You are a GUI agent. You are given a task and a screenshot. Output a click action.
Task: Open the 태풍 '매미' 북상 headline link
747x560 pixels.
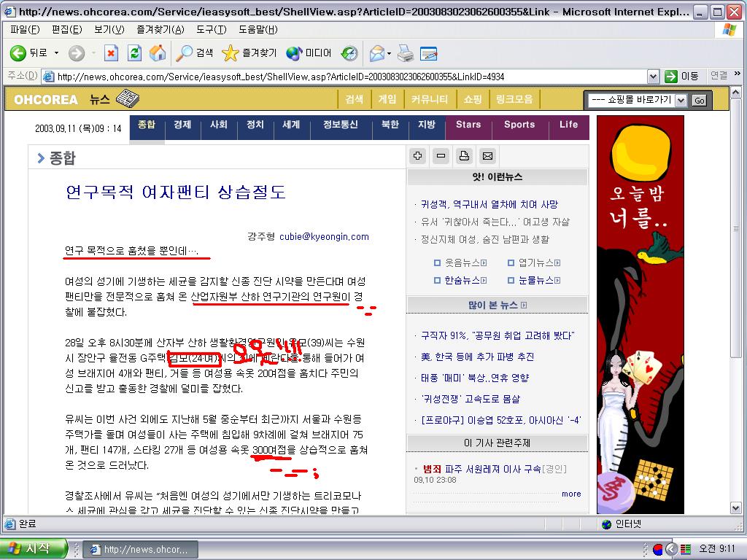(x=474, y=378)
